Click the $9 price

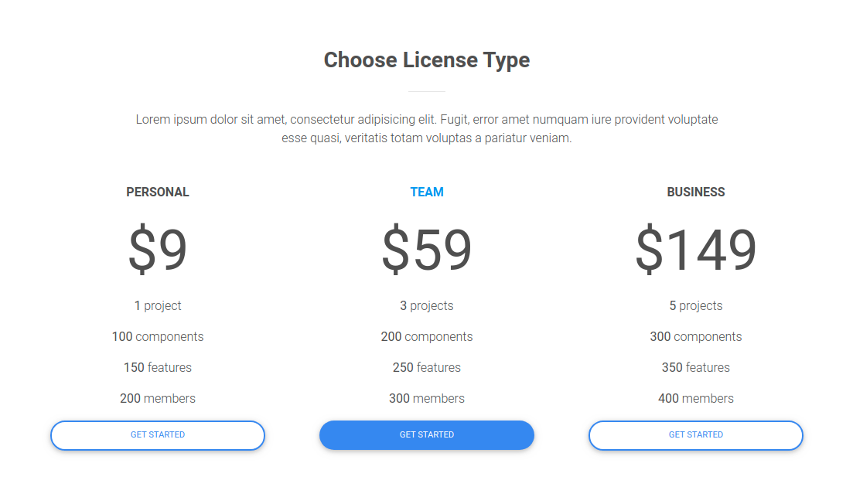coord(158,250)
